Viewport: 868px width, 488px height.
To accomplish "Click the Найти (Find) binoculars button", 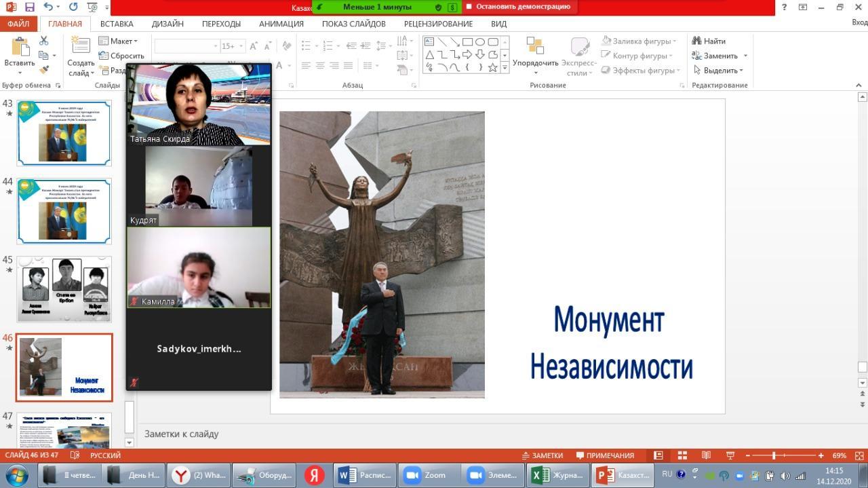I will click(709, 41).
